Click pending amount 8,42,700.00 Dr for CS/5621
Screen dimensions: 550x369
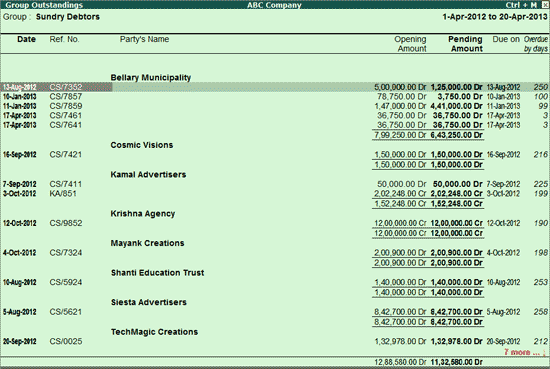(456, 312)
